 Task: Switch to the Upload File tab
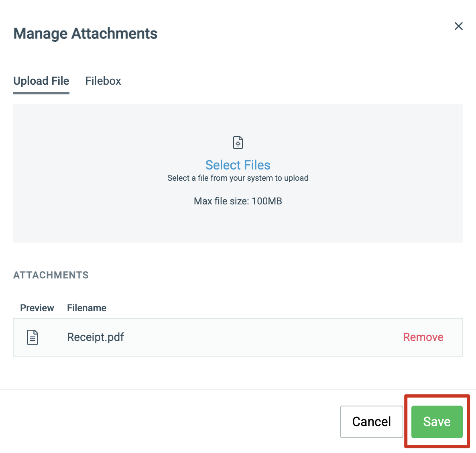[41, 81]
